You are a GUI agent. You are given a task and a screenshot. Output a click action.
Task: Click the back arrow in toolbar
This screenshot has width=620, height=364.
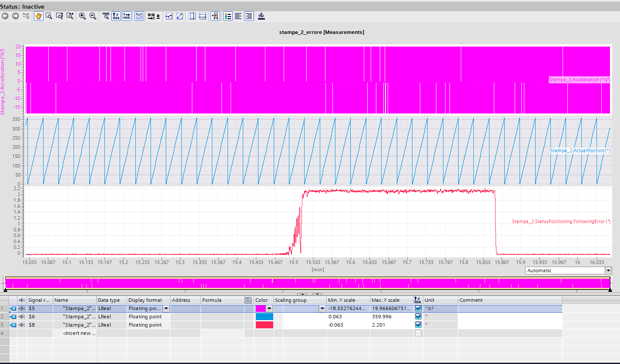[x=5, y=16]
